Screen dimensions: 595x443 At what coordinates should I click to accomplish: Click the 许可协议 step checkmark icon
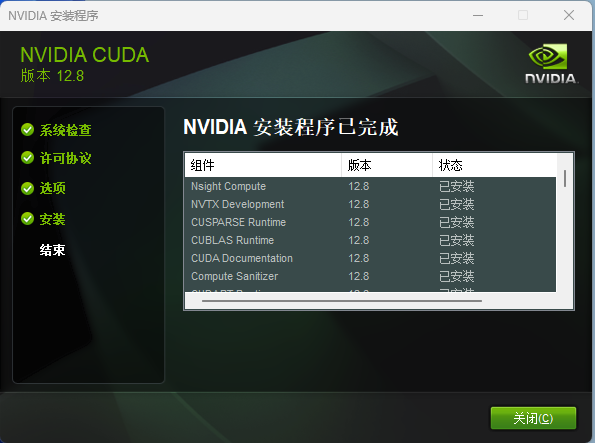click(27, 158)
